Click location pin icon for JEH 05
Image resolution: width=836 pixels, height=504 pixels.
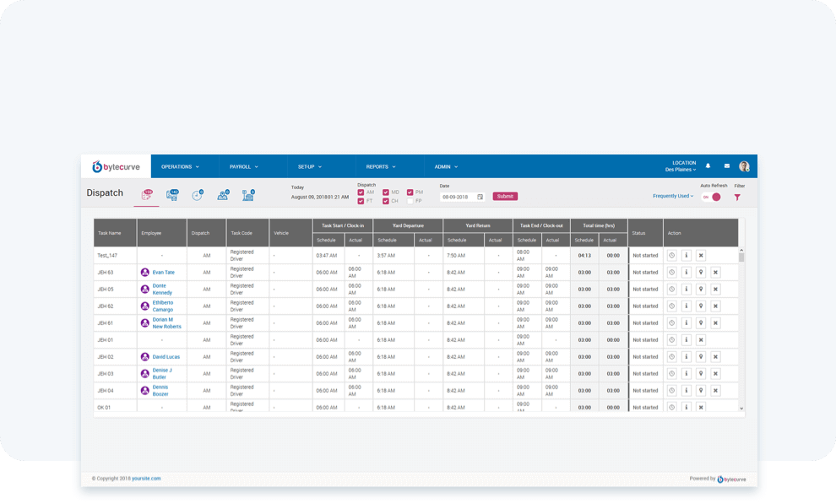(x=701, y=289)
